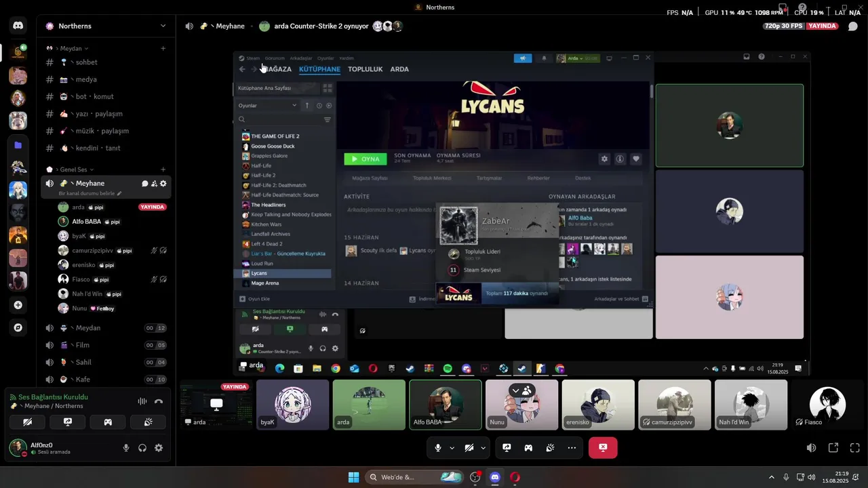Screen dimensions: 868x488
Task: Create channel in Meydan category
Action: 163,49
